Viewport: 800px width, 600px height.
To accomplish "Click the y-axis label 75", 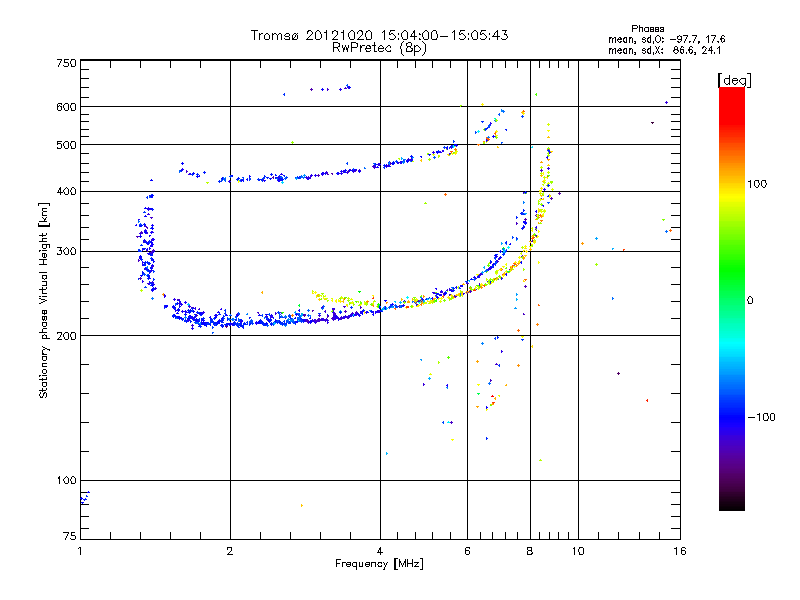I will pyautogui.click(x=70, y=536).
